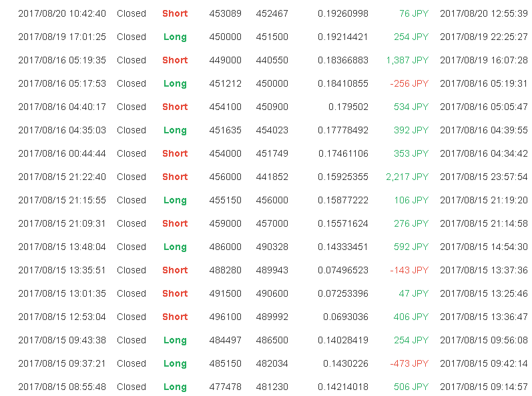The width and height of the screenshot is (532, 396).
Task: Click the -256 JPY loss value
Action: (x=409, y=84)
